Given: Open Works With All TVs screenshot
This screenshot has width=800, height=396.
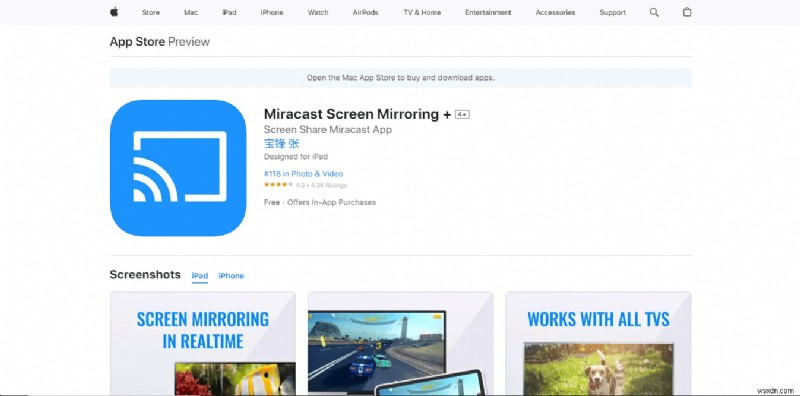Looking at the screenshot, I should (x=598, y=343).
